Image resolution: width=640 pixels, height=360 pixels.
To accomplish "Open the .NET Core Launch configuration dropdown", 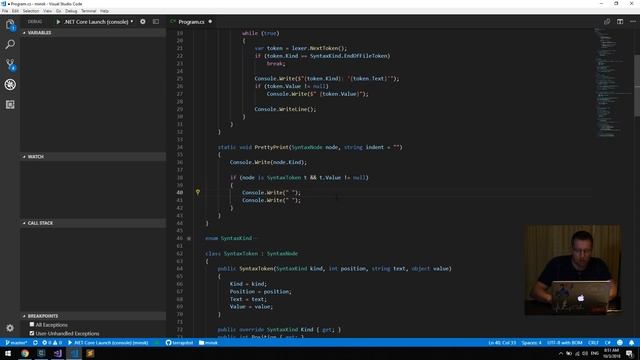I will coord(98,22).
